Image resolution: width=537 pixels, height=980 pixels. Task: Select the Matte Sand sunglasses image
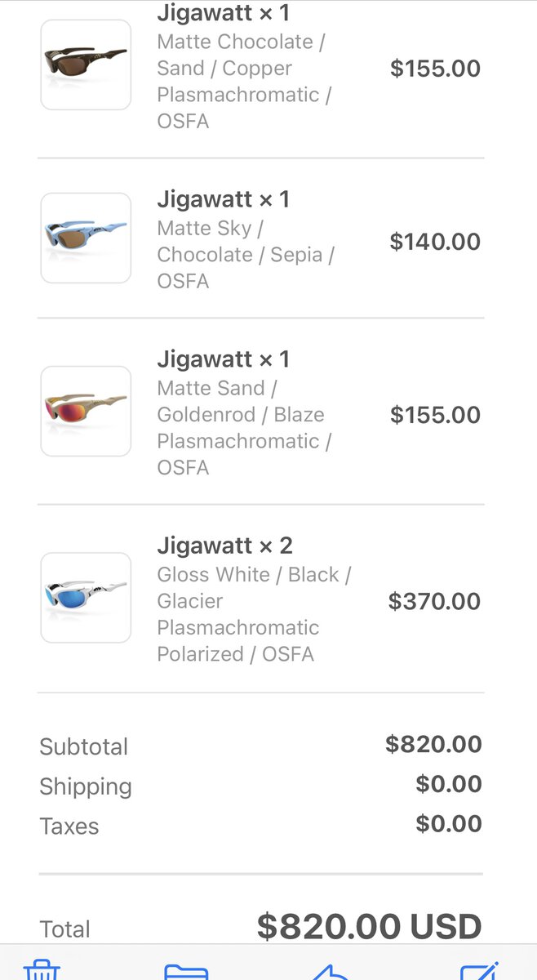point(86,411)
